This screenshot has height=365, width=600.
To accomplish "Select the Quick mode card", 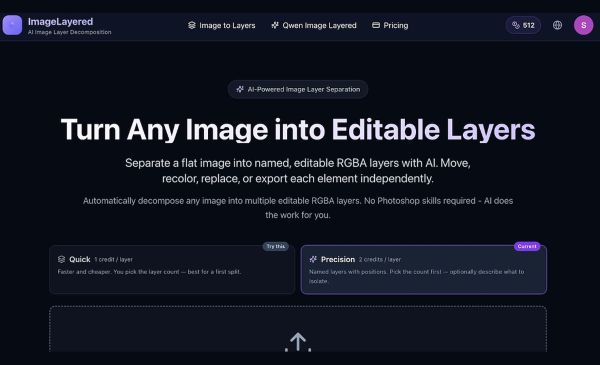I will pyautogui.click(x=172, y=269).
